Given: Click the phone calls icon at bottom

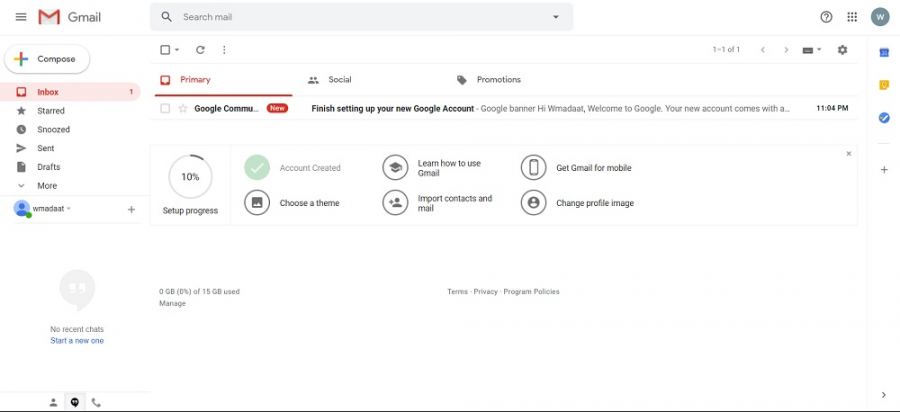Looking at the screenshot, I should point(96,402).
